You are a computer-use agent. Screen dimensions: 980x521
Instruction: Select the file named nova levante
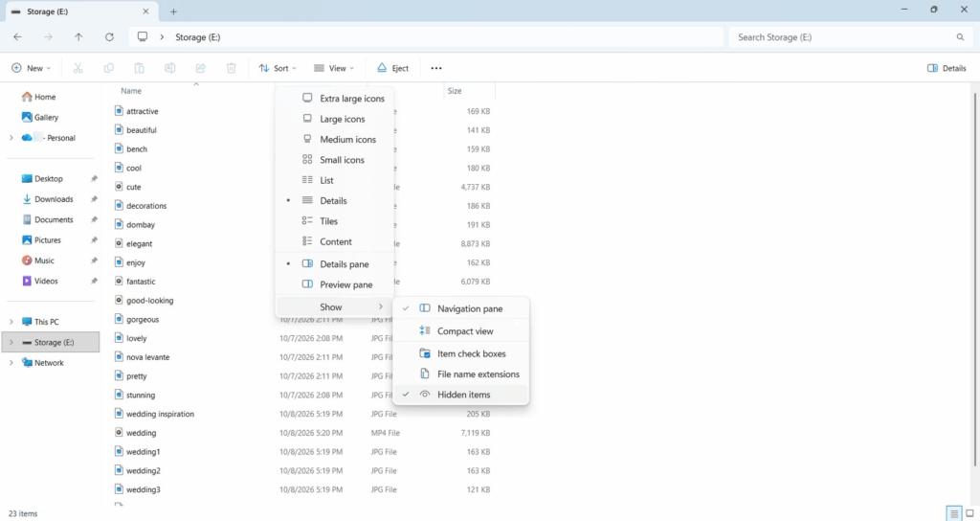147,357
